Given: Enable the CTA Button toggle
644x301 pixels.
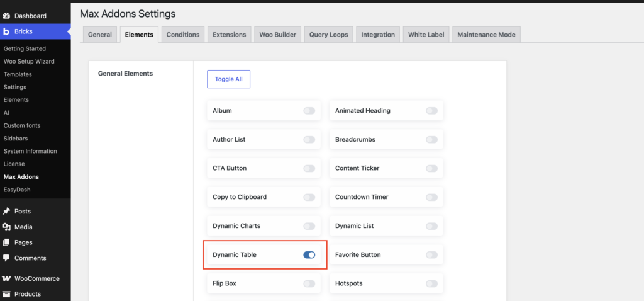Looking at the screenshot, I should (x=309, y=169).
